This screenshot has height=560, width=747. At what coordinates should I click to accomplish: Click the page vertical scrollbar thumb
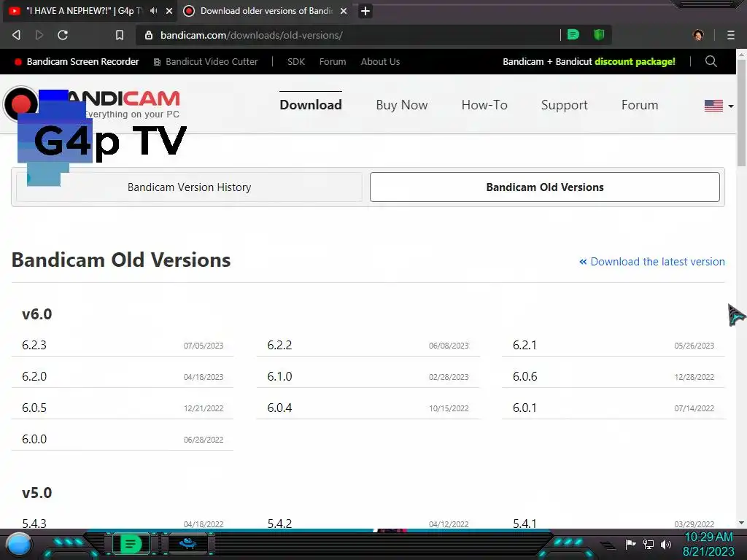[741, 113]
